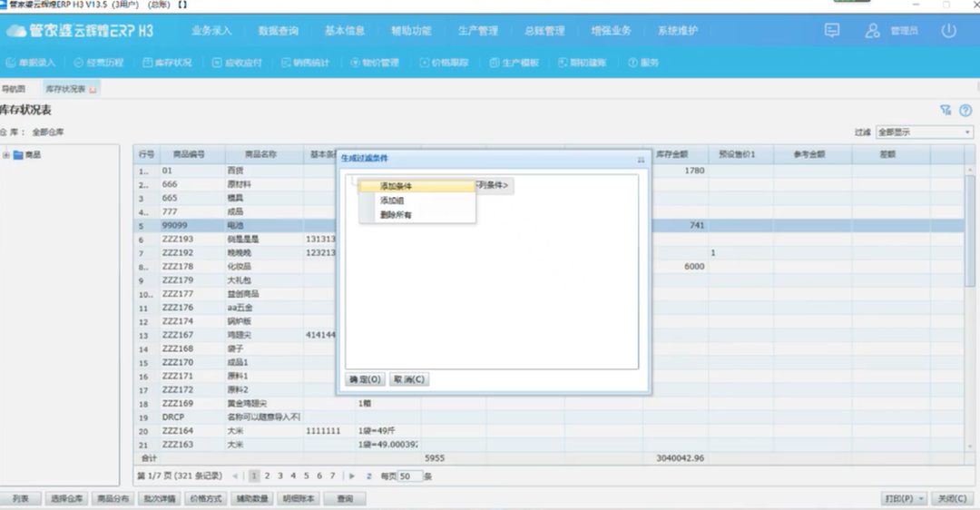Click the 商品 folder icon in tree
Image resolution: width=980 pixels, height=510 pixels.
18,155
